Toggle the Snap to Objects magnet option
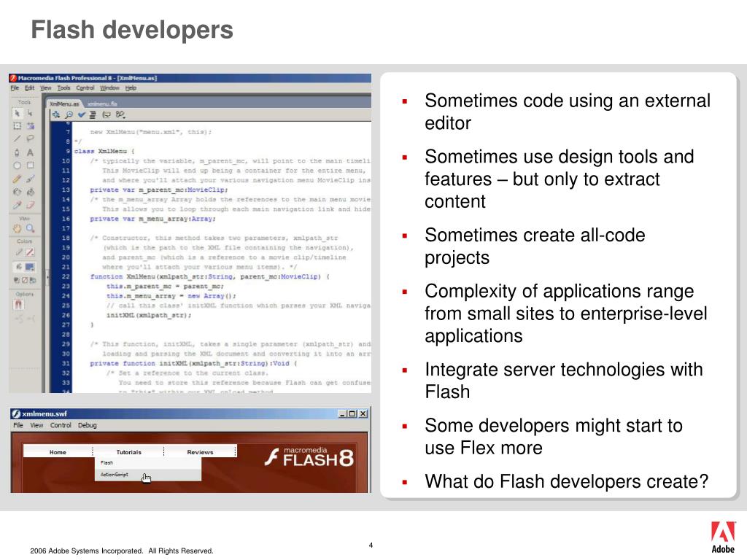Viewport: 747px width, 560px height. tap(18, 305)
